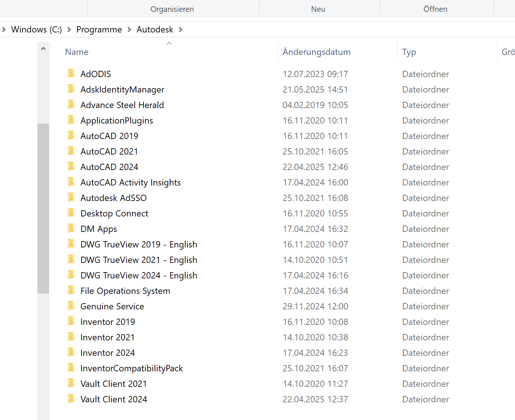Click the InventorCompatibilityPack folder icon
The height and width of the screenshot is (420, 515).
(x=71, y=368)
